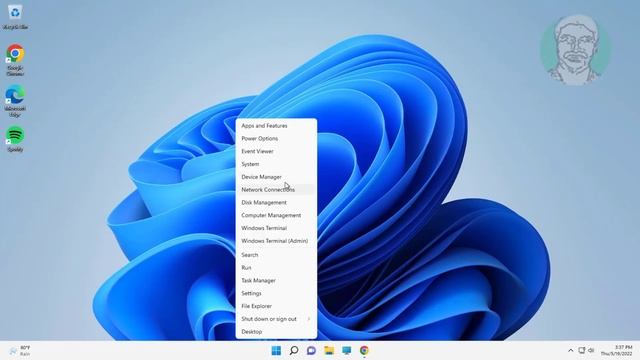Select Search in the context menu
The image size is (640, 360).
[276, 255]
